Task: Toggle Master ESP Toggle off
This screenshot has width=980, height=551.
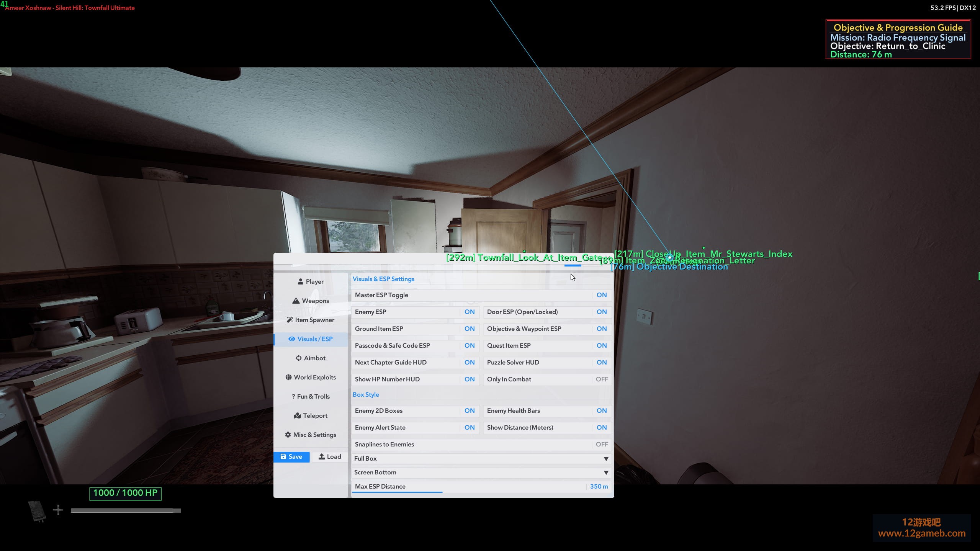Action: (x=481, y=295)
